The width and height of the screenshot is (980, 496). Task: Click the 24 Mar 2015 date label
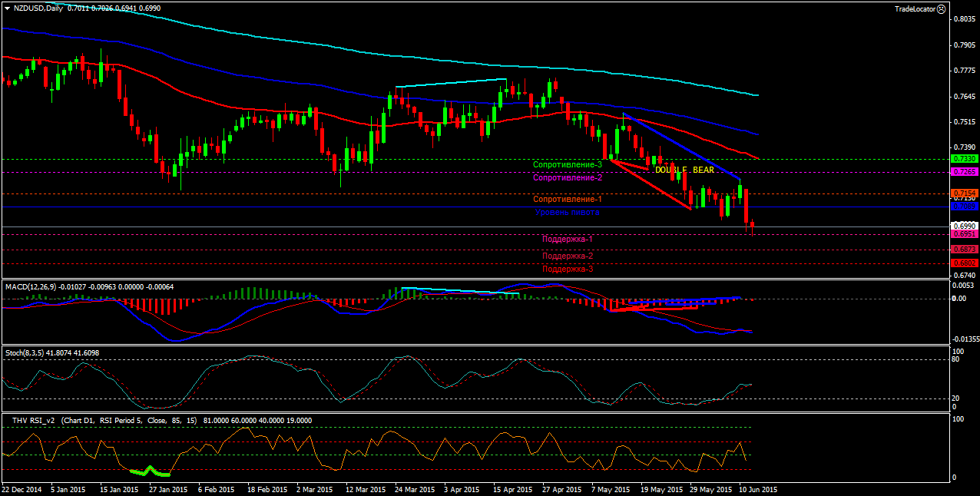[x=414, y=489]
